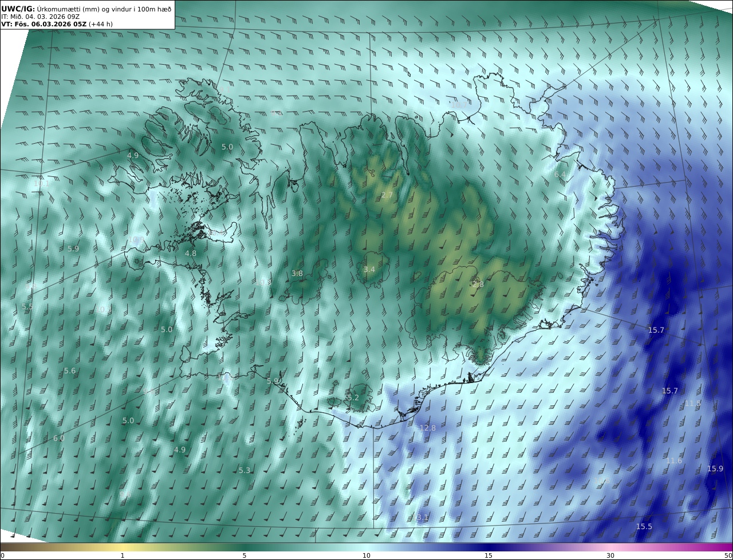
Task: Select the 3.4 value label
Action: click(369, 269)
